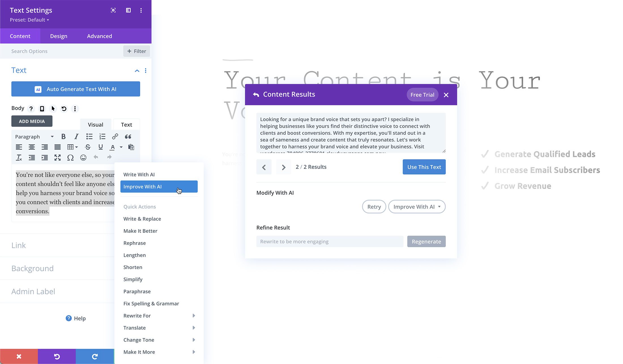Click the Insert link icon
The height and width of the screenshot is (364, 623).
115,137
